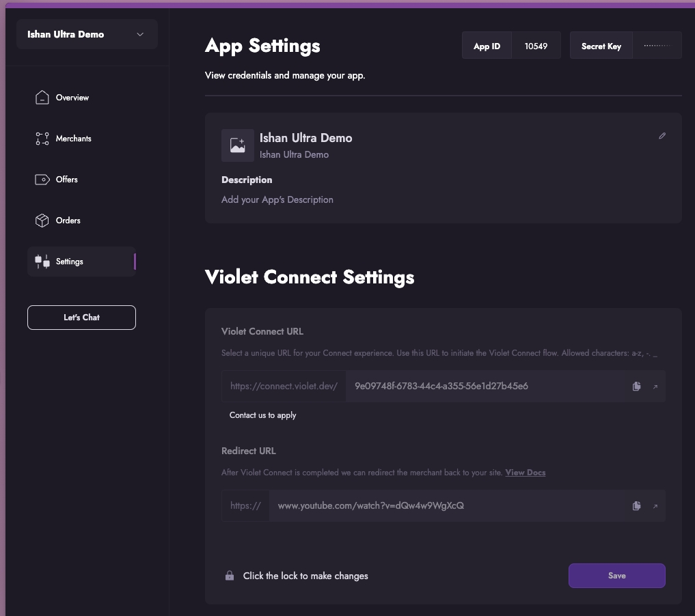Image resolution: width=695 pixels, height=616 pixels.
Task: Click the App ID value 10549
Action: [536, 46]
